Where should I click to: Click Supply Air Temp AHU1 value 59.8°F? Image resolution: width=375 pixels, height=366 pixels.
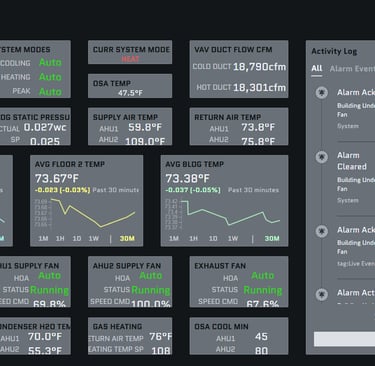click(x=145, y=127)
